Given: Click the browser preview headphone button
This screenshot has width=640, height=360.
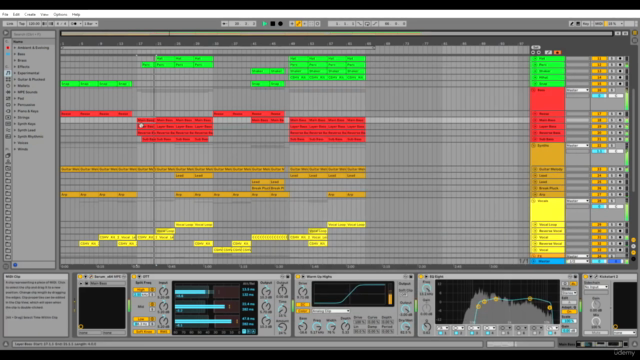Looking at the screenshot, I should (x=15, y=265).
